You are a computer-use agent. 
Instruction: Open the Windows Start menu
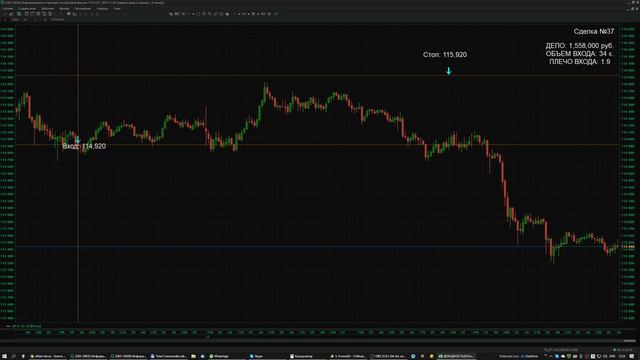[4, 356]
